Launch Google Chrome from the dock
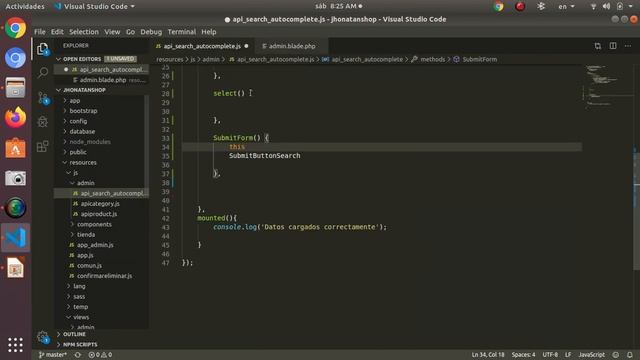Screen dimensions: 640x360 tap(16, 28)
